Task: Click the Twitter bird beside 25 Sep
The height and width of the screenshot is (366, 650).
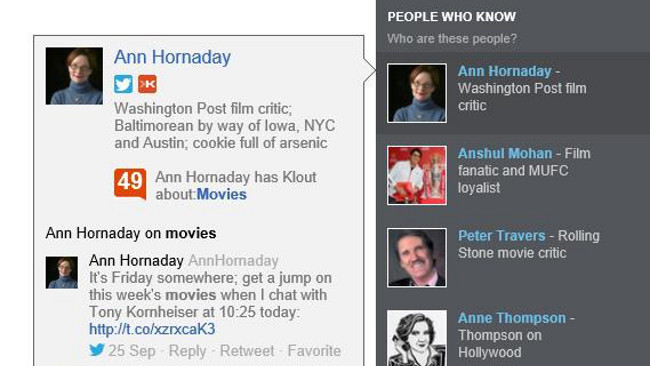Action: [x=97, y=350]
